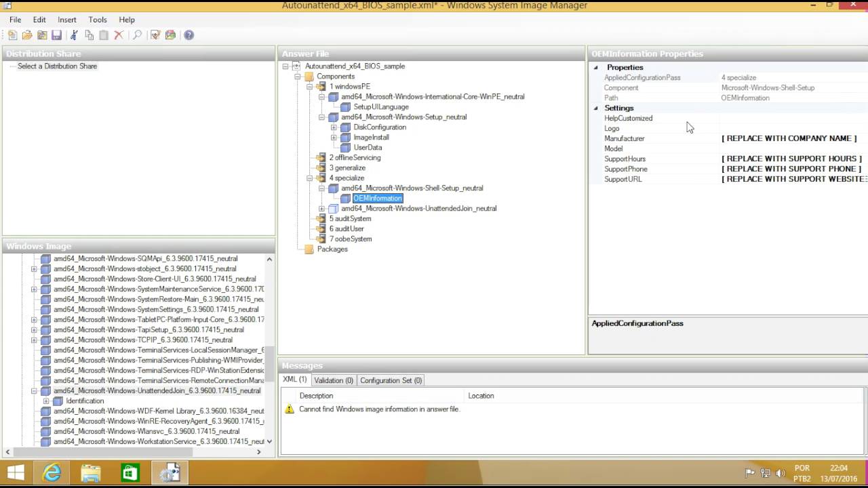
Task: Edit the SupportHours value field
Action: tap(794, 159)
